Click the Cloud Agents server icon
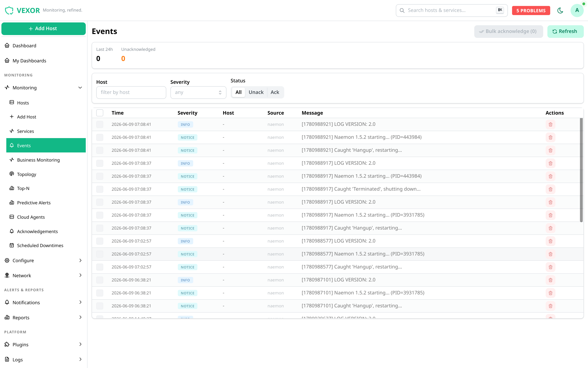This screenshot has width=588, height=368. pos(12,217)
